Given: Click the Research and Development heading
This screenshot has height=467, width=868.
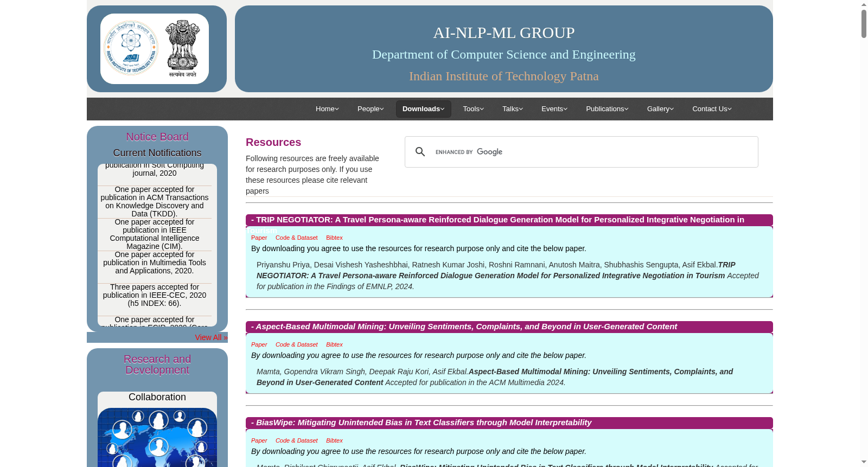Looking at the screenshot, I should click(157, 364).
